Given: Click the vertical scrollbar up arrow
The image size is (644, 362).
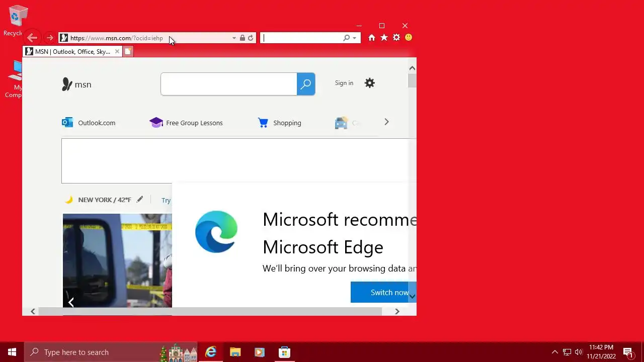Looking at the screenshot, I should click(x=412, y=68).
